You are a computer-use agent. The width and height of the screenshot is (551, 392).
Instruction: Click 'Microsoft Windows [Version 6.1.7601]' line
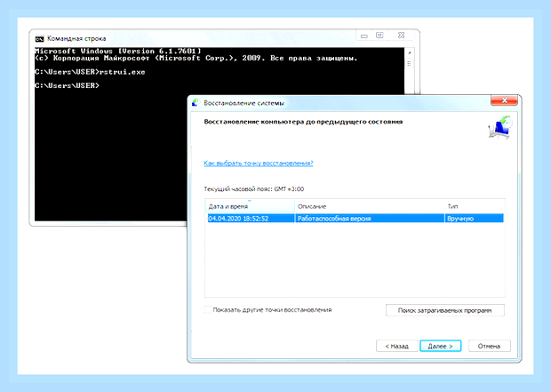[118, 51]
